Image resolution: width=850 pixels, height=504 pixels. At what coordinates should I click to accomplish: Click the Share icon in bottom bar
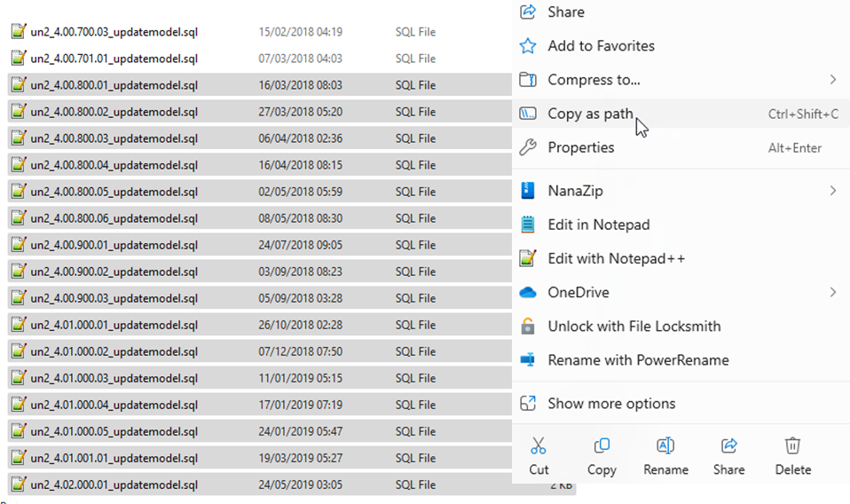point(728,445)
